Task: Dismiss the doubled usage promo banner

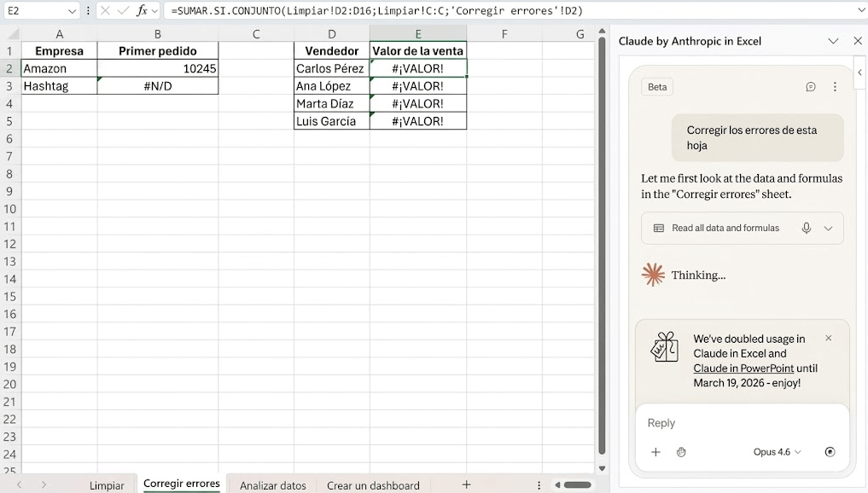Action: [x=828, y=338]
